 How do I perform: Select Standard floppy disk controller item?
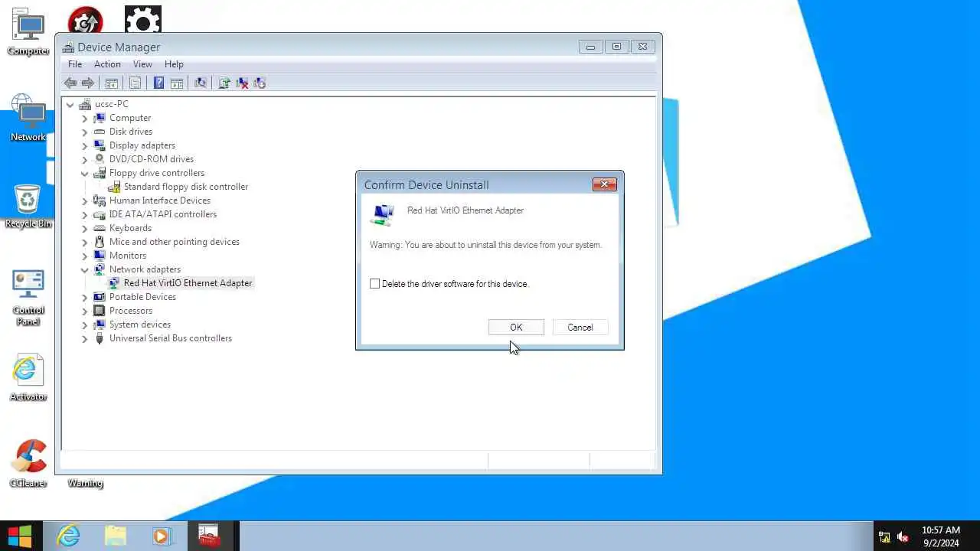[186, 187]
